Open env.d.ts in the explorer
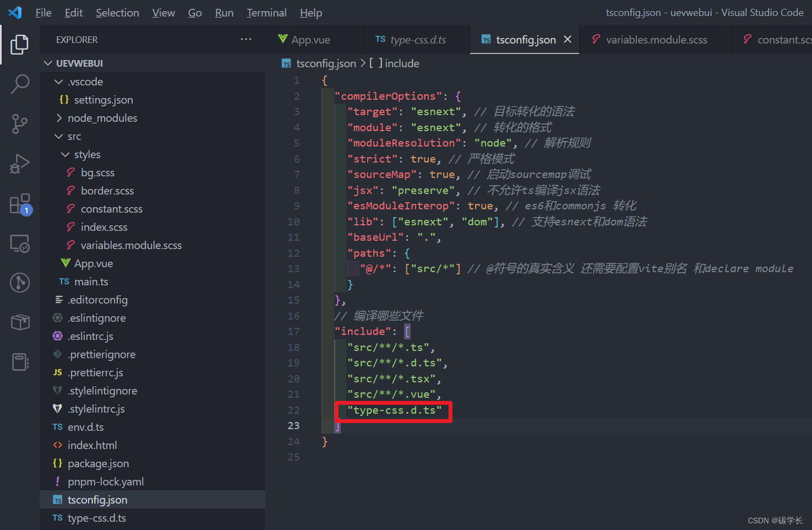 (x=152, y=427)
